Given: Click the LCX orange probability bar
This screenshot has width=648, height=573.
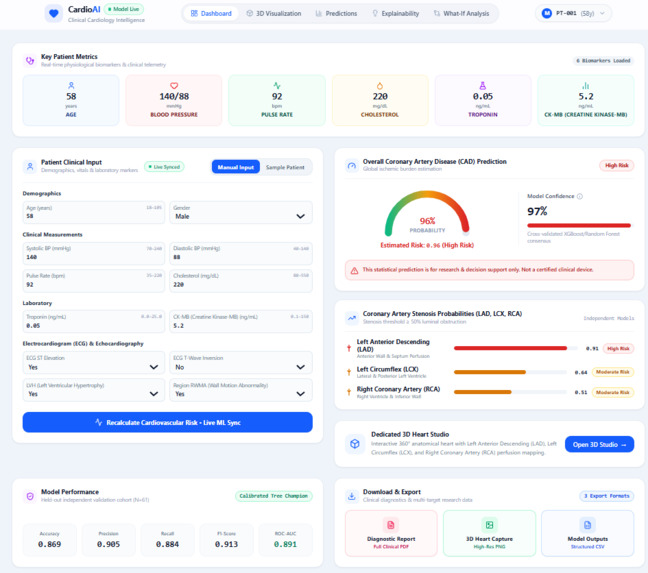Looking at the screenshot, I should (490, 372).
